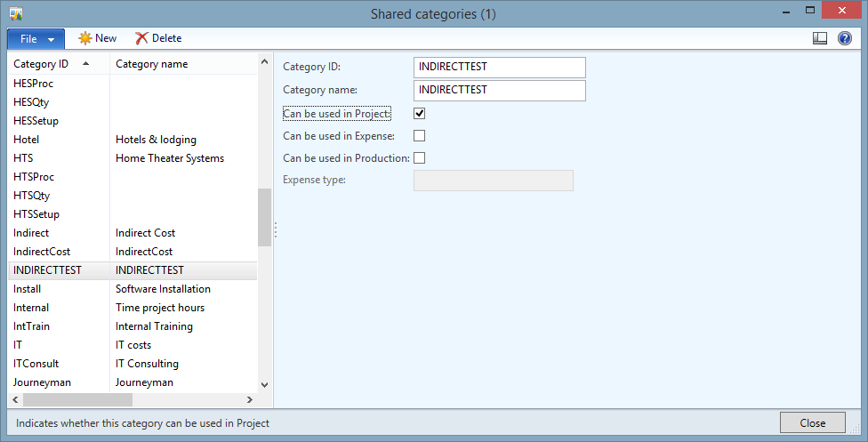Viewport: 868px width, 442px height.
Task: Toggle the view layout icon
Action: [820, 38]
